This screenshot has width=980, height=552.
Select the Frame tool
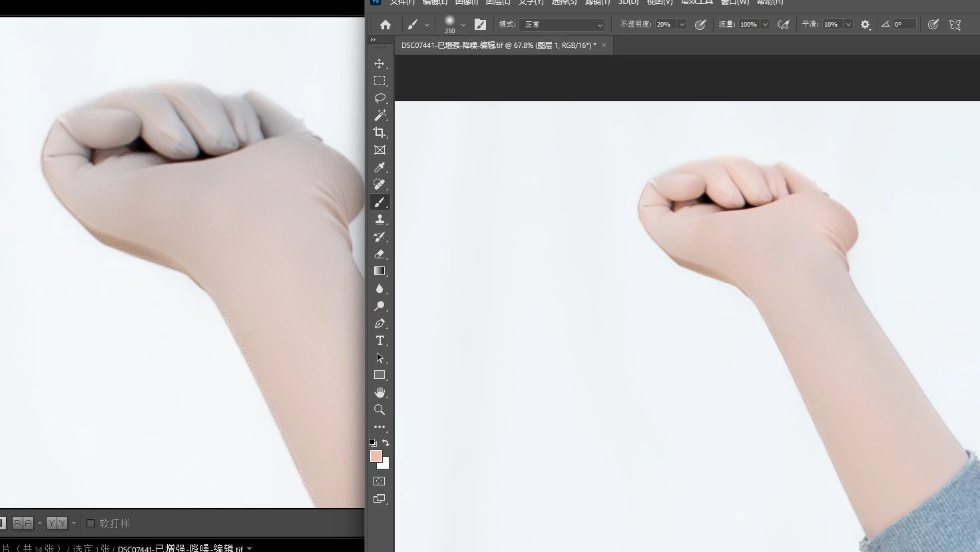click(x=379, y=150)
